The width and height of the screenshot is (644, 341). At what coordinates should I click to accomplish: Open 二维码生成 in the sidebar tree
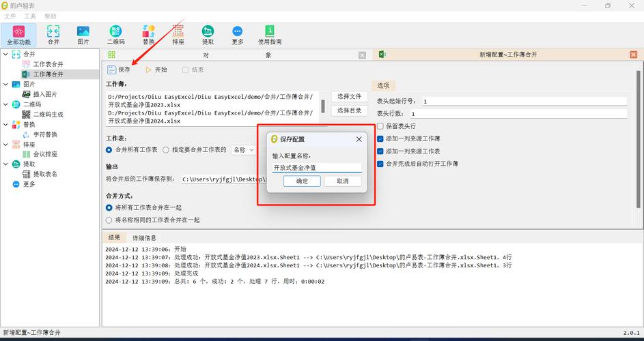pyautogui.click(x=48, y=115)
